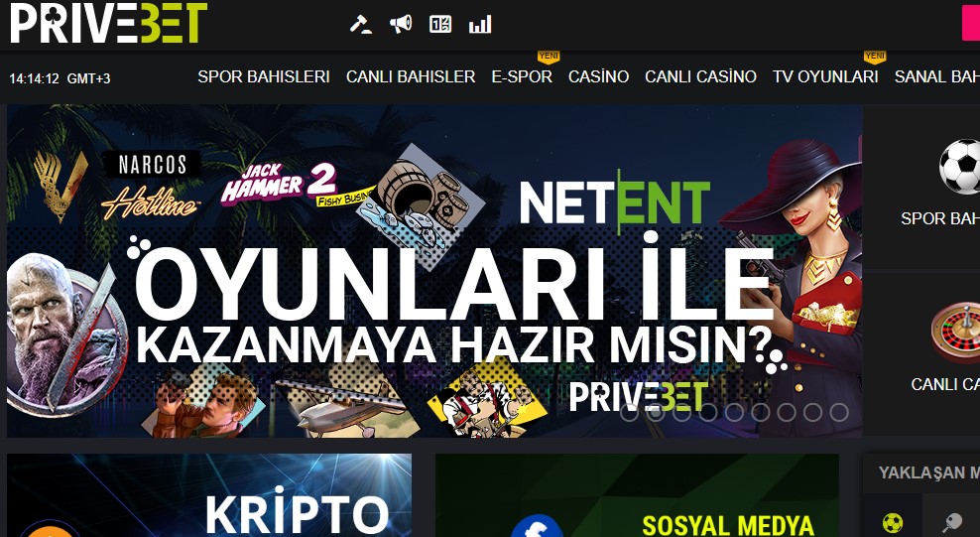Open the SPOR BAHISLERI menu
This screenshot has width=980, height=537.
[x=264, y=76]
